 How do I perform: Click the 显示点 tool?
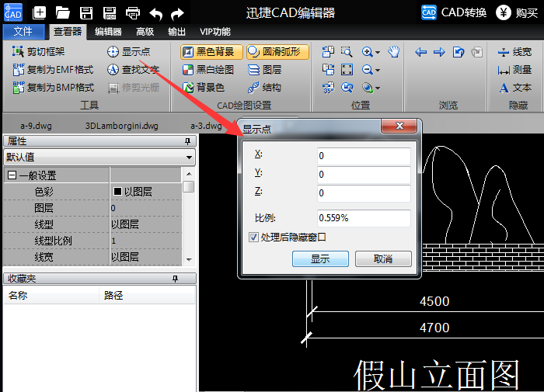pos(128,52)
